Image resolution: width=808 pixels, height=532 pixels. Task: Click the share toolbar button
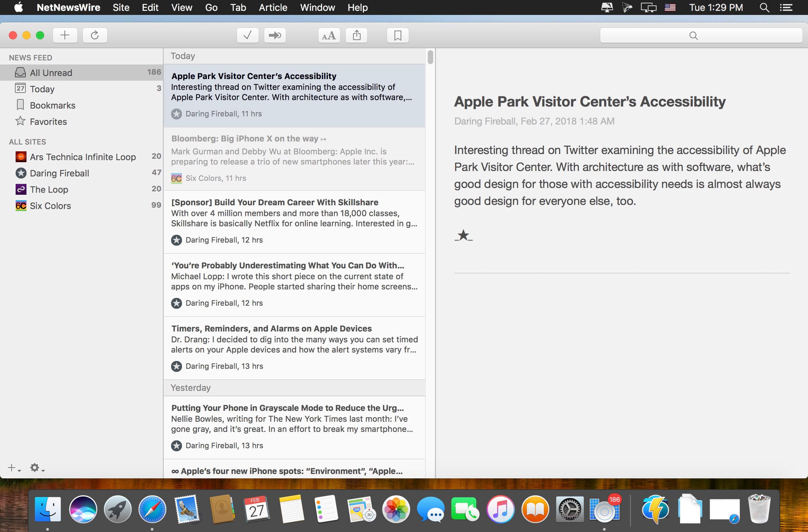tap(356, 35)
